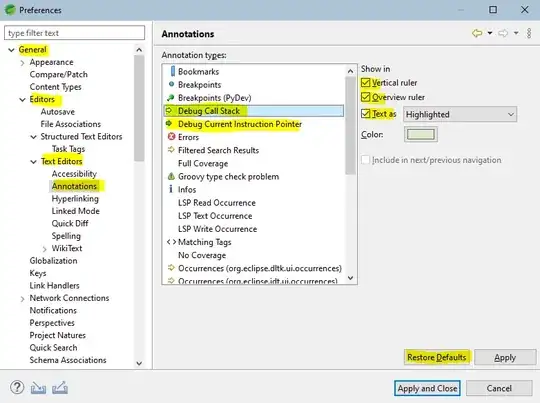Open the Highlighted text style dropdown
This screenshot has height=403, width=540.
[460, 114]
